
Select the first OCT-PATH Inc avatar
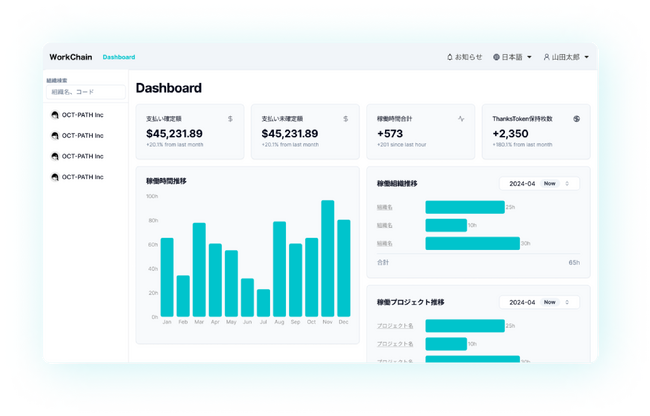(x=54, y=115)
